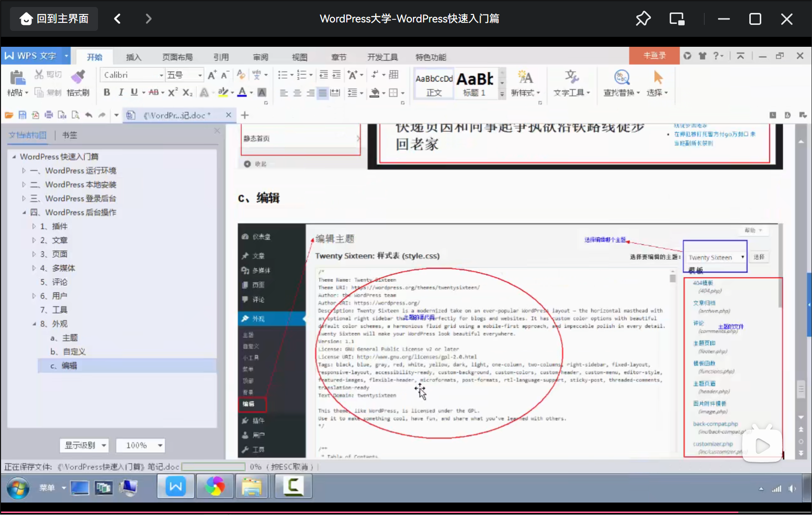Open the Calibri font name dropdown
The image size is (812, 515).
161,75
